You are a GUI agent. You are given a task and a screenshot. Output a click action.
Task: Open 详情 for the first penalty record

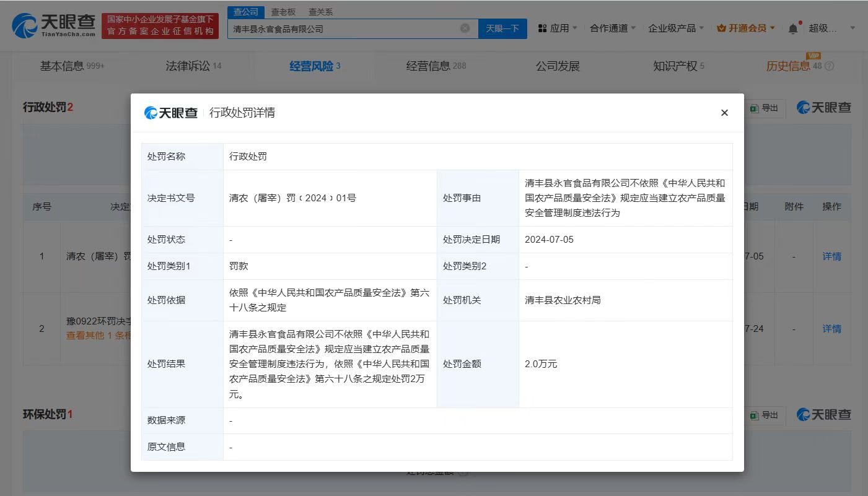coord(832,256)
